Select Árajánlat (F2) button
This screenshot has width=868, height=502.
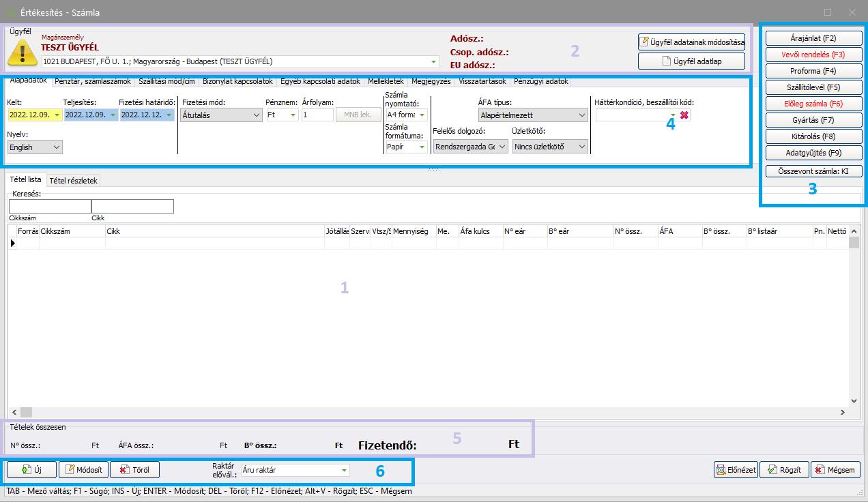(x=813, y=38)
